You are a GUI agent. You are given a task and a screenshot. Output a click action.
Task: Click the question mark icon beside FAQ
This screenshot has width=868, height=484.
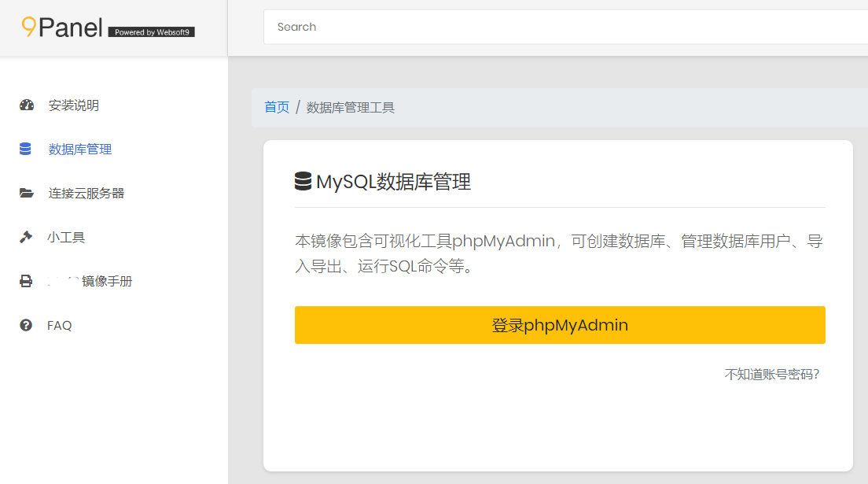tap(26, 325)
